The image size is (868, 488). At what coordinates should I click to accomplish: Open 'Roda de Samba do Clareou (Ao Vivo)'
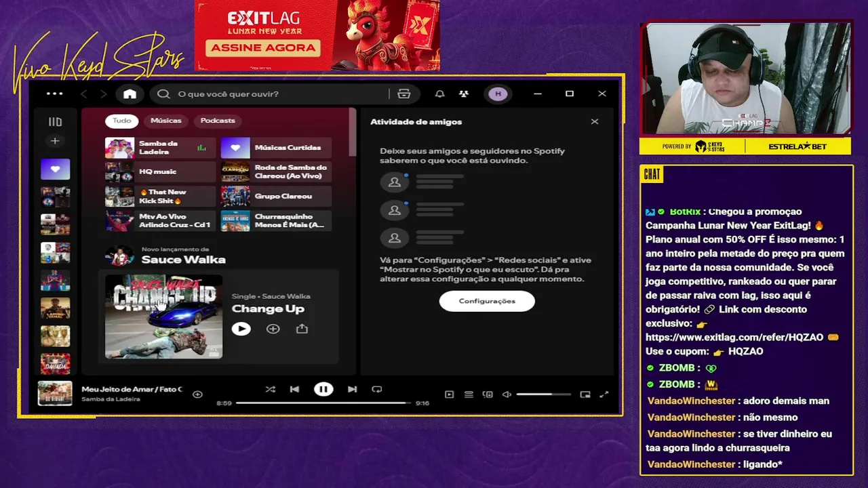pyautogui.click(x=276, y=172)
